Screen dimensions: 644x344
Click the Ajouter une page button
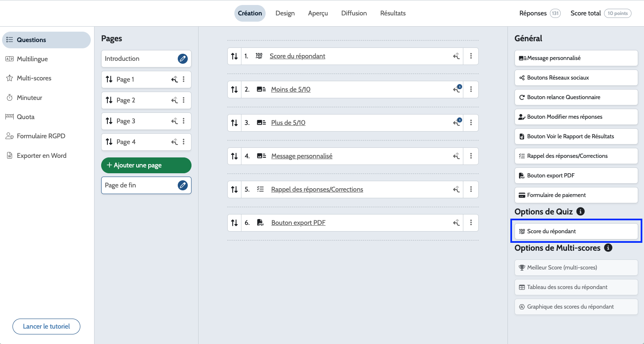coord(146,165)
